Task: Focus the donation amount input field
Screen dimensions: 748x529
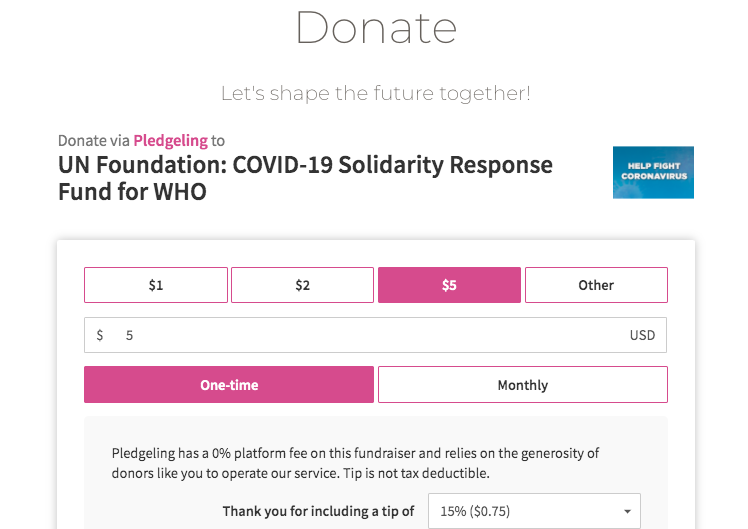Action: 375,335
